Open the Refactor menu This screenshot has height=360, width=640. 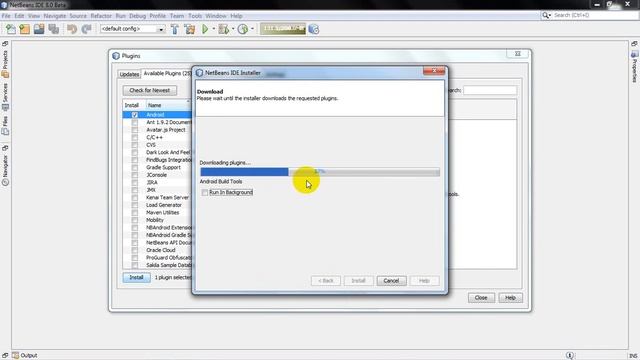click(x=101, y=16)
